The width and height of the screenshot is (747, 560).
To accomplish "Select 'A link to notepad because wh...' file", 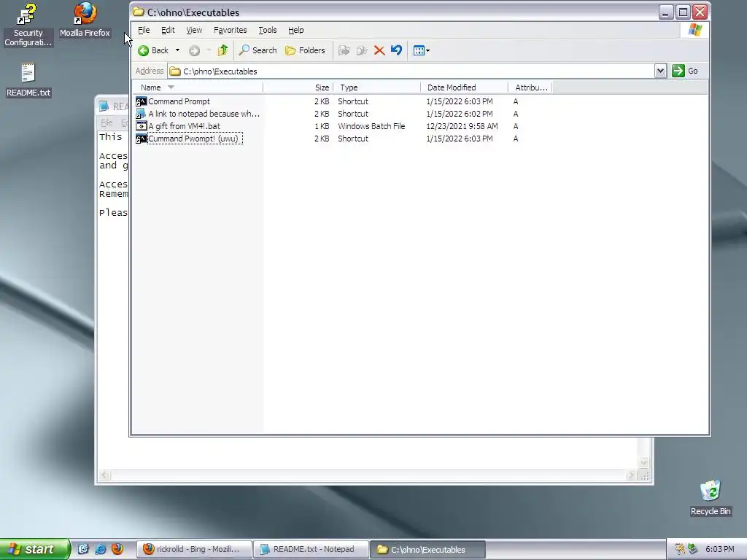I will point(204,114).
